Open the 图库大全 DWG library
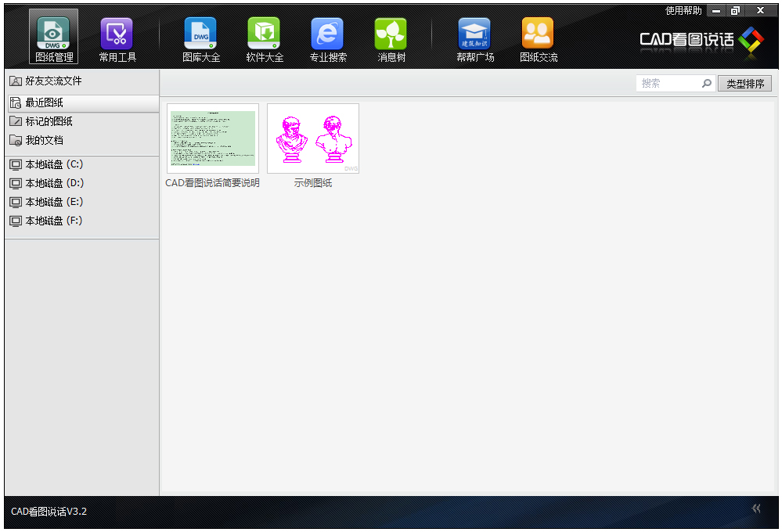782x532 pixels. 201,40
